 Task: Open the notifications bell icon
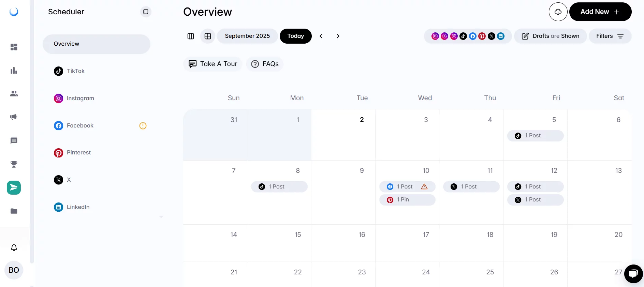coord(14,248)
